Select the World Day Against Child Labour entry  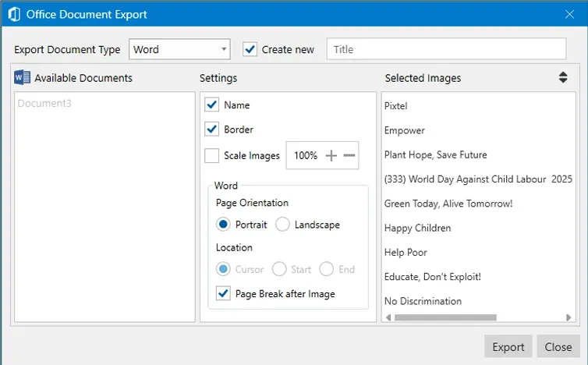(478, 179)
